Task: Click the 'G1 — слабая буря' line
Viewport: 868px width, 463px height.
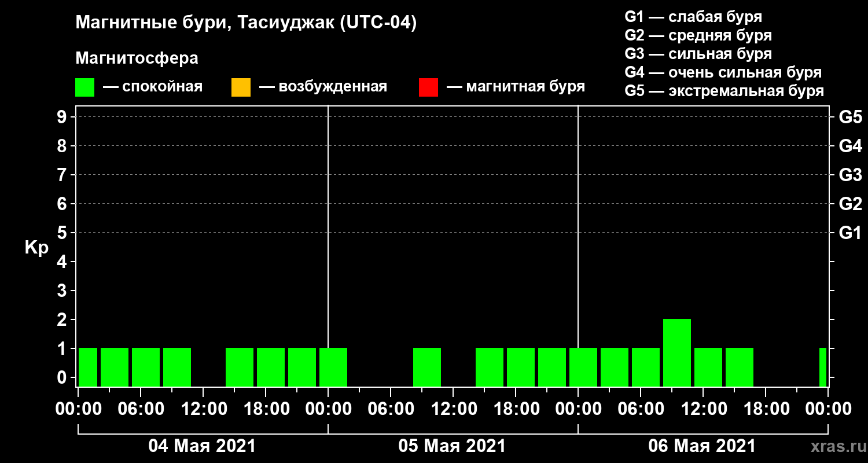Action: coord(693,17)
